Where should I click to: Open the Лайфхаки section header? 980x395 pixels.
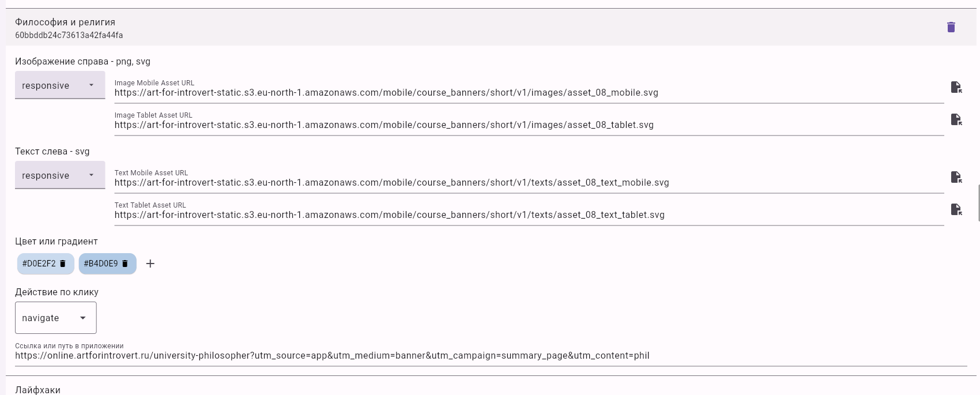coord(38,390)
